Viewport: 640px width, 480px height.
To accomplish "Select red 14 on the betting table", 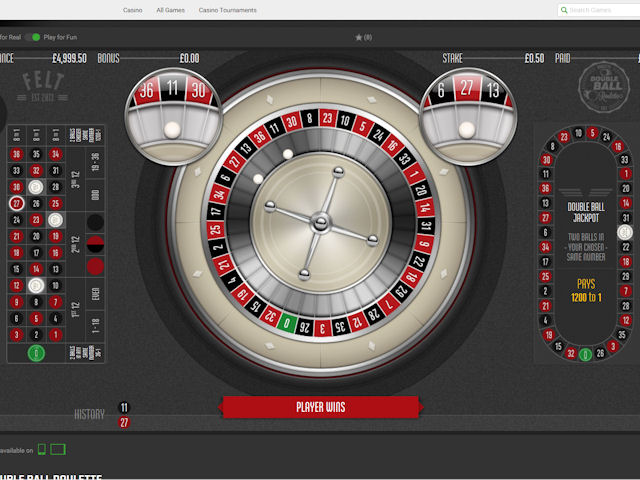I will (36, 269).
